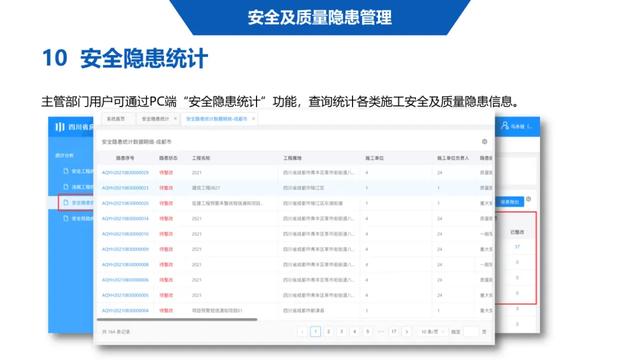
Task: Open hazard record ending in 0005
Action: pyautogui.click(x=125, y=296)
